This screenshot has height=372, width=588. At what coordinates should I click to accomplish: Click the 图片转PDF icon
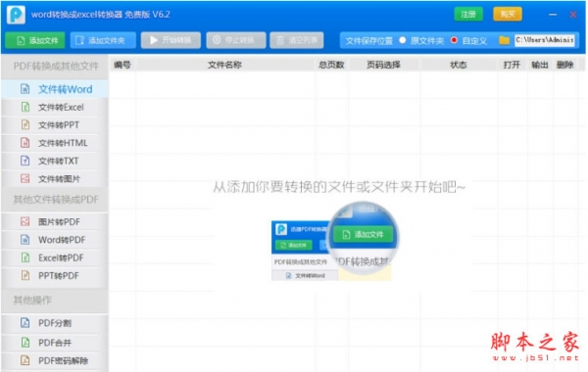point(24,222)
